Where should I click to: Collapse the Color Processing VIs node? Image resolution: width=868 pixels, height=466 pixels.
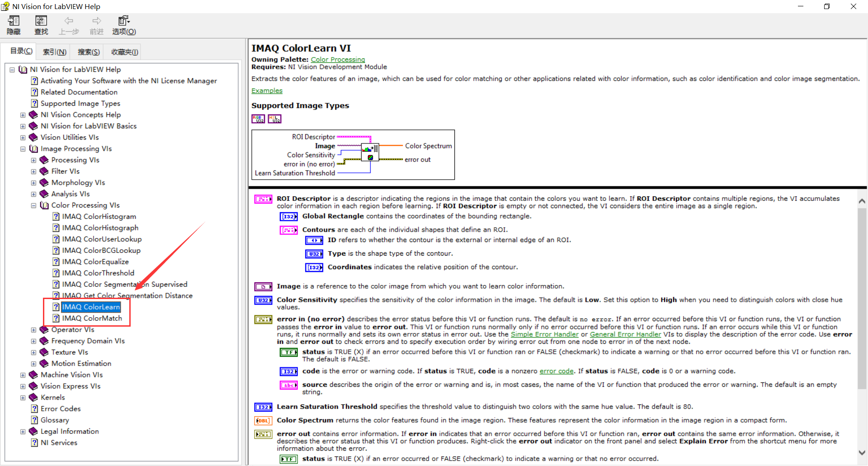[x=33, y=205]
